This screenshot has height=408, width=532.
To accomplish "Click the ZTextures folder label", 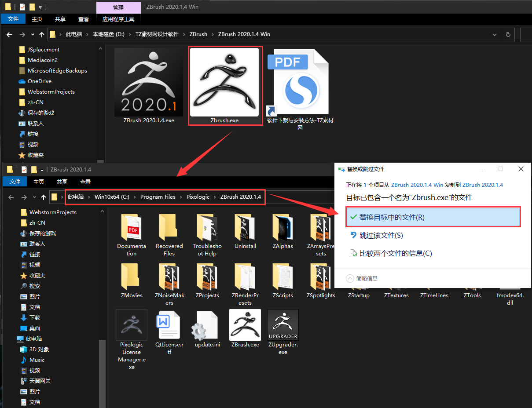I will (x=396, y=295).
